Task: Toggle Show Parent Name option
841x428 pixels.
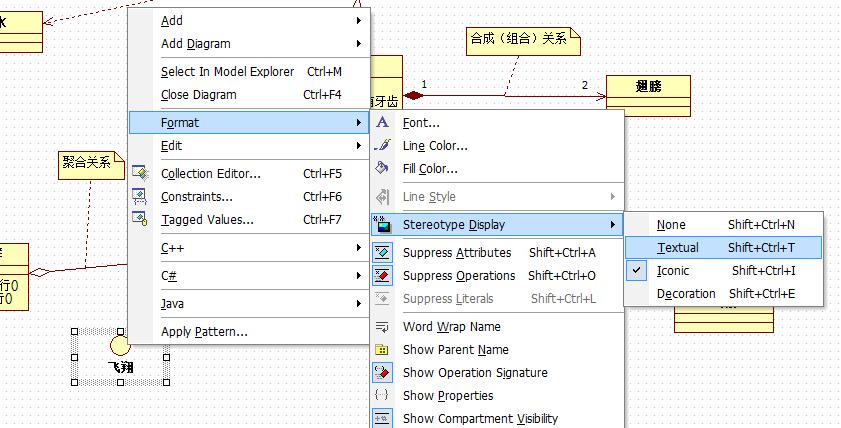Action: [497, 349]
